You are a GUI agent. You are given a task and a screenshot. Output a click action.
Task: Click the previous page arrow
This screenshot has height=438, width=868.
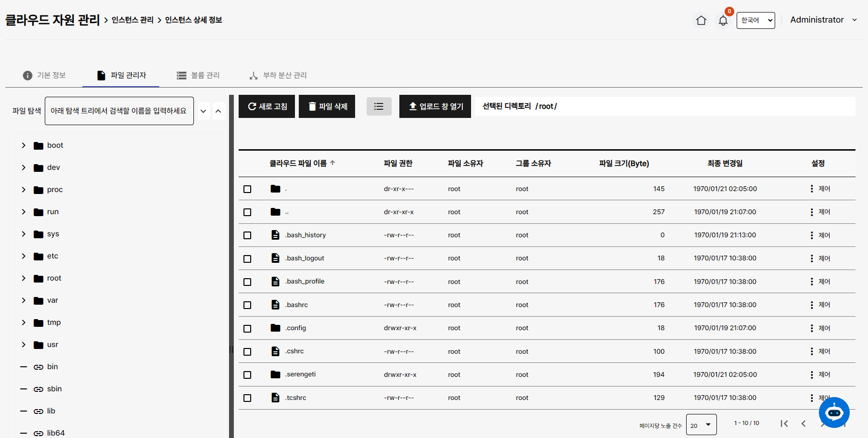click(803, 424)
